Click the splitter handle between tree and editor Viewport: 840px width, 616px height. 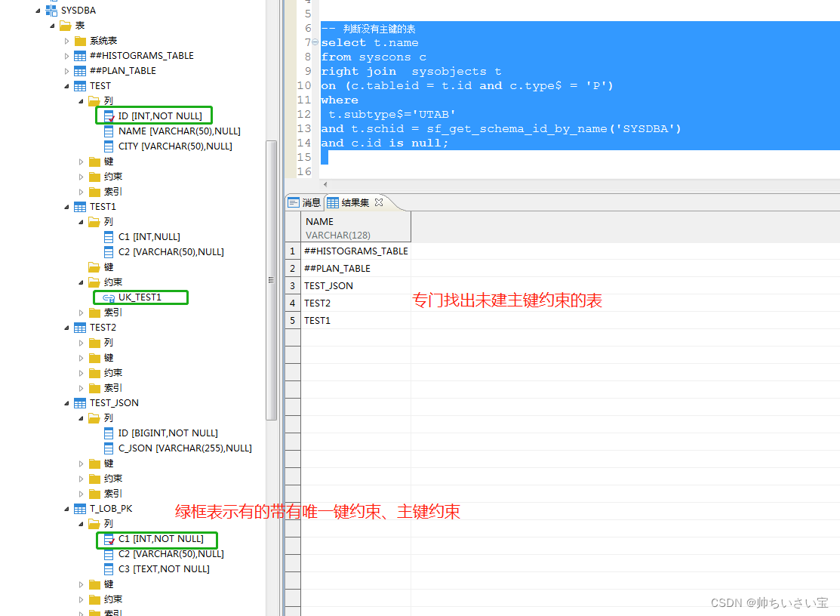(281, 308)
